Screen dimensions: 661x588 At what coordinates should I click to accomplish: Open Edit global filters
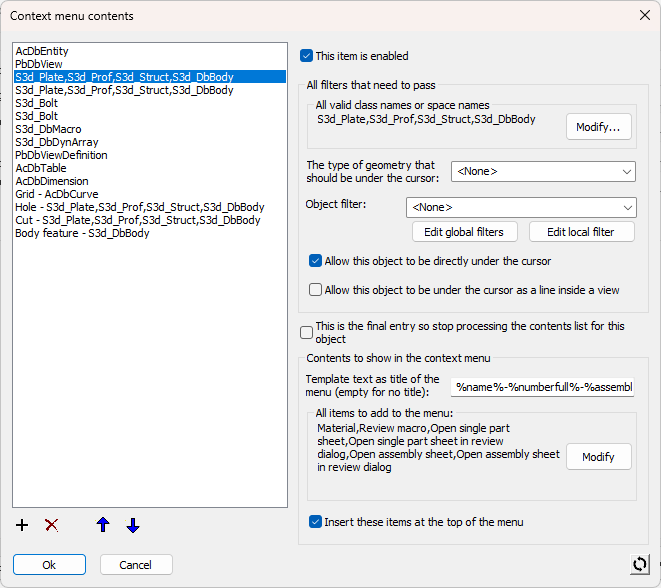click(465, 232)
